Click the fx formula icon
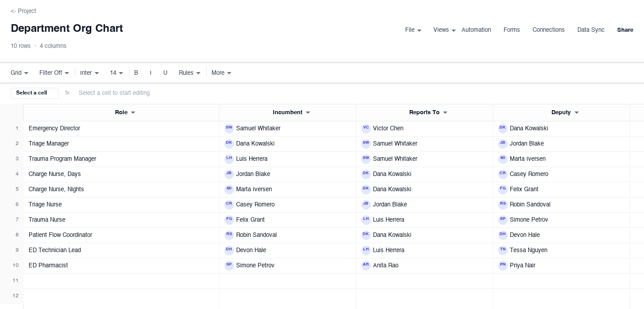This screenshot has height=309, width=644. [x=67, y=93]
